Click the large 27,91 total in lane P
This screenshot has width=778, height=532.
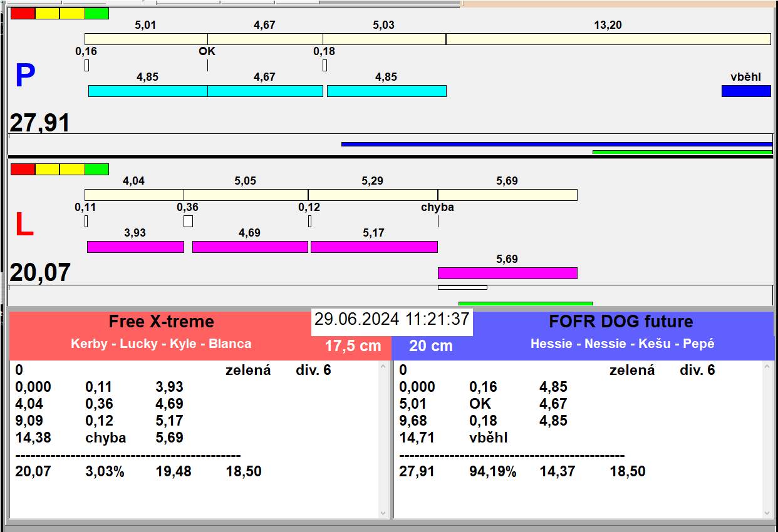click(39, 123)
